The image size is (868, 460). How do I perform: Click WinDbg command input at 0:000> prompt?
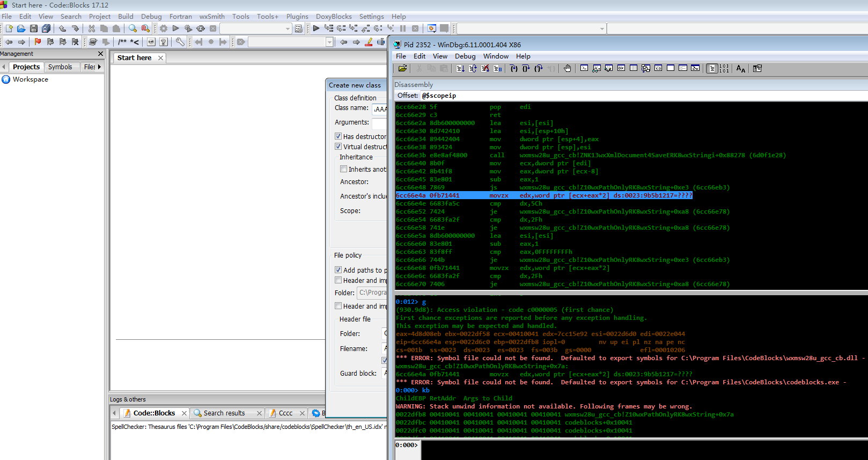[x=644, y=450]
